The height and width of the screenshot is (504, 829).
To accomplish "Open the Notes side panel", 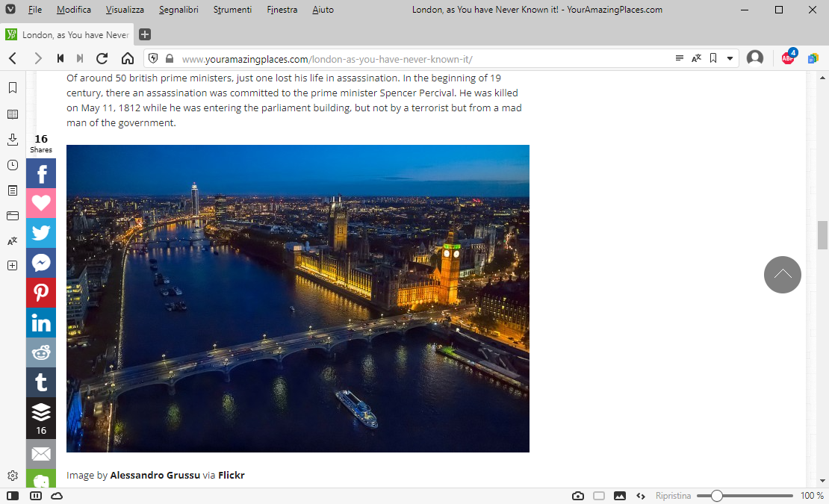I will coord(13,190).
